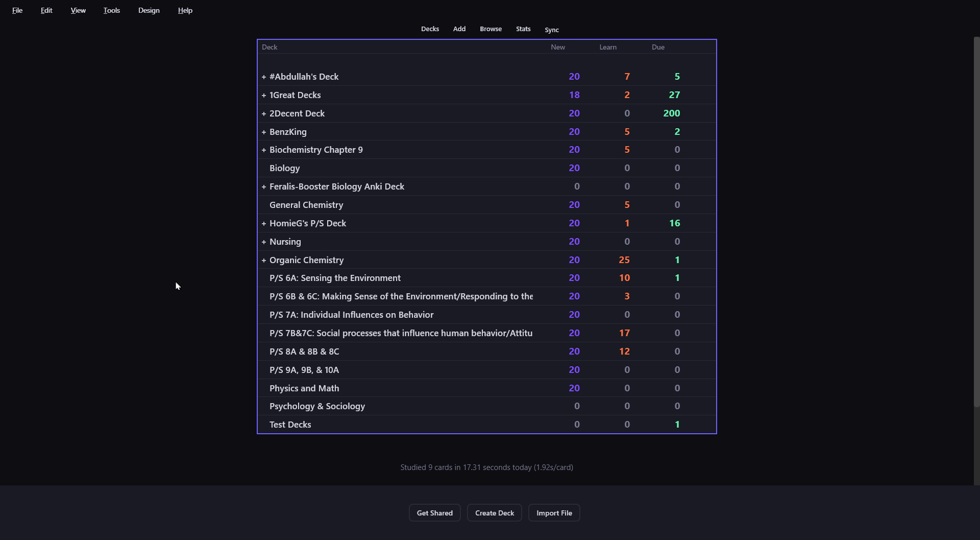Open the Stats view

click(x=523, y=29)
